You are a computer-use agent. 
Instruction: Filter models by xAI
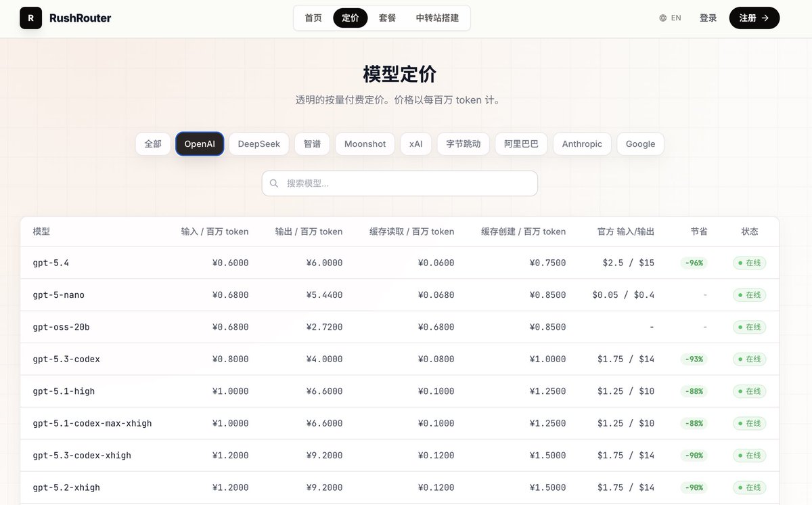point(416,144)
